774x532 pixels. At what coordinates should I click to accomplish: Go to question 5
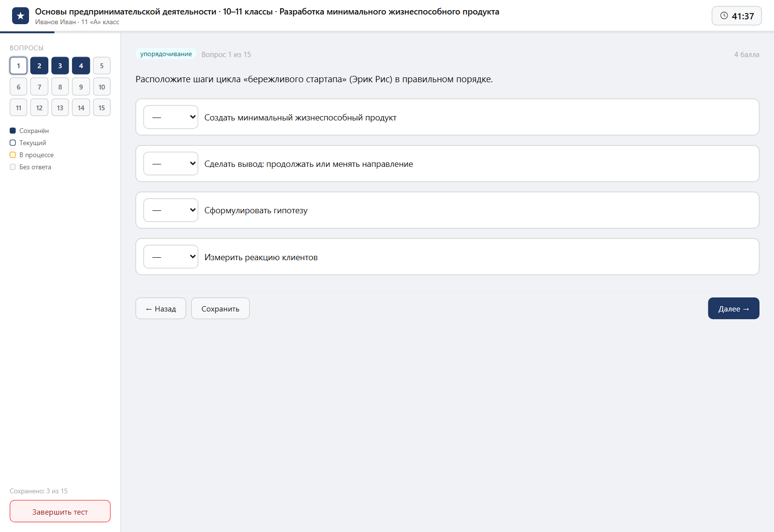102,66
